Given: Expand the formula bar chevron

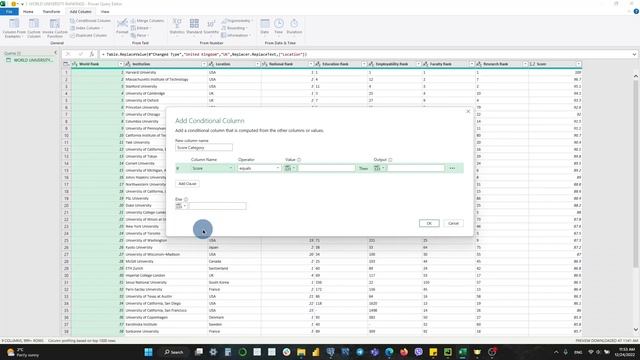Looking at the screenshot, I should (634, 54).
